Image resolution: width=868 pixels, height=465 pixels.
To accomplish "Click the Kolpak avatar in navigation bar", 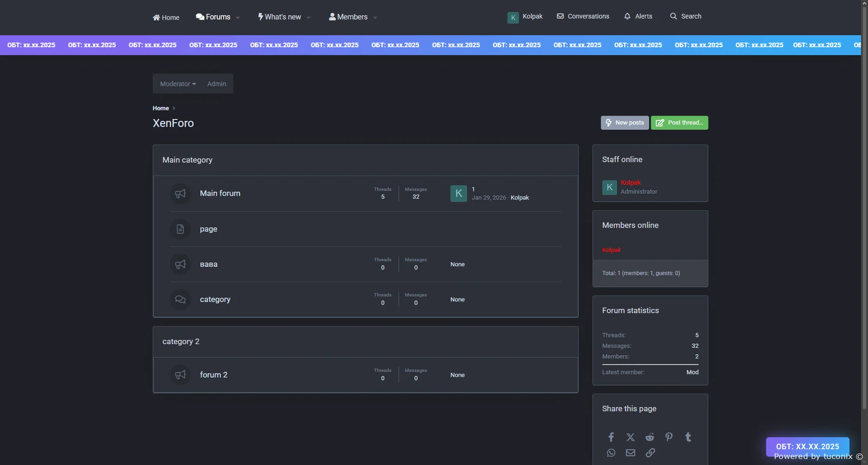I will [513, 18].
